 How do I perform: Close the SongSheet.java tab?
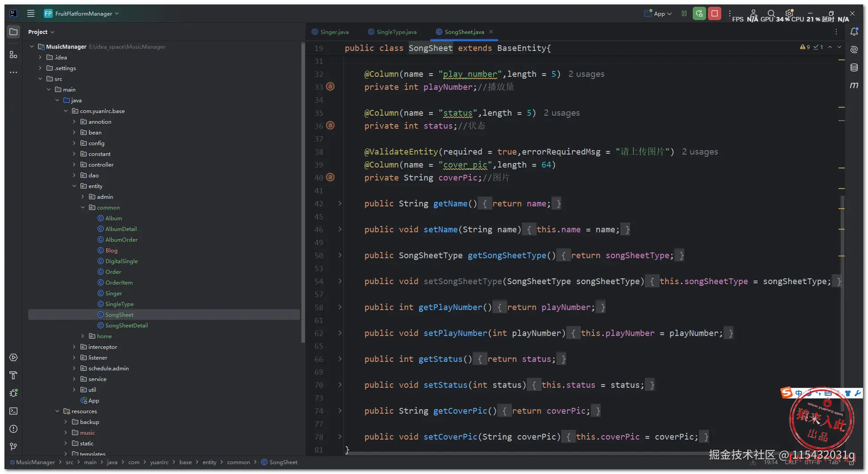[x=491, y=32]
